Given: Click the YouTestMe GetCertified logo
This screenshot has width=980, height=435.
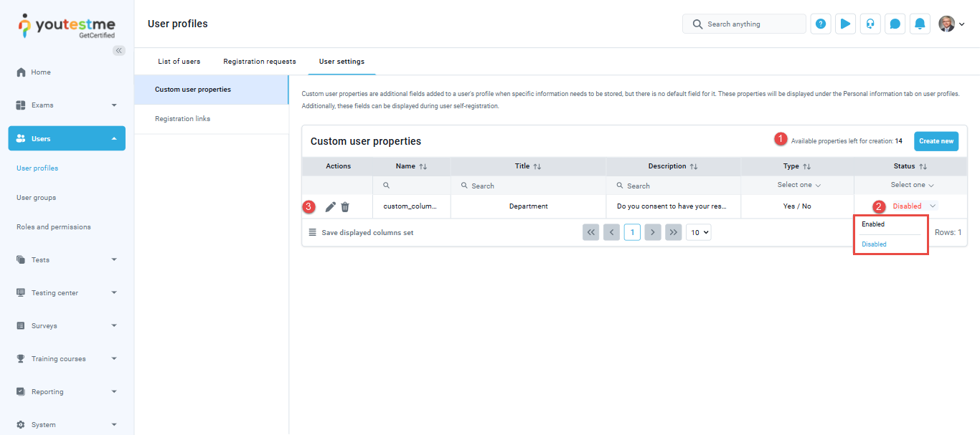Looking at the screenshot, I should point(66,25).
